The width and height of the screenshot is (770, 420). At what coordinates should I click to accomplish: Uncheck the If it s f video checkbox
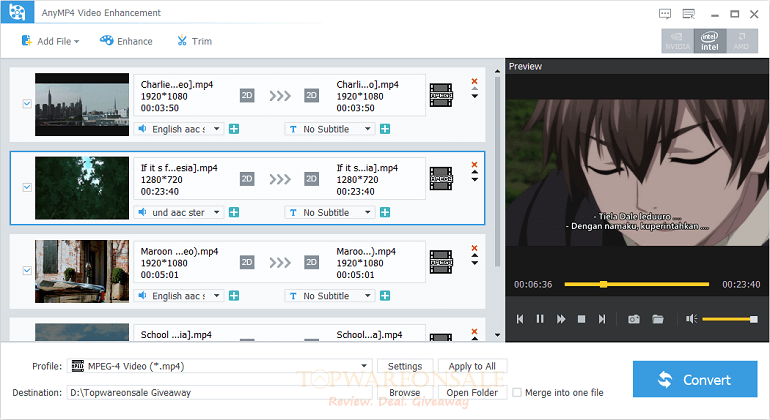point(27,187)
